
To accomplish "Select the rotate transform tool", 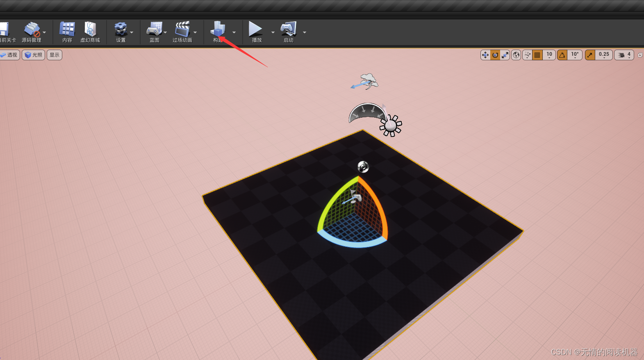I will (x=495, y=55).
